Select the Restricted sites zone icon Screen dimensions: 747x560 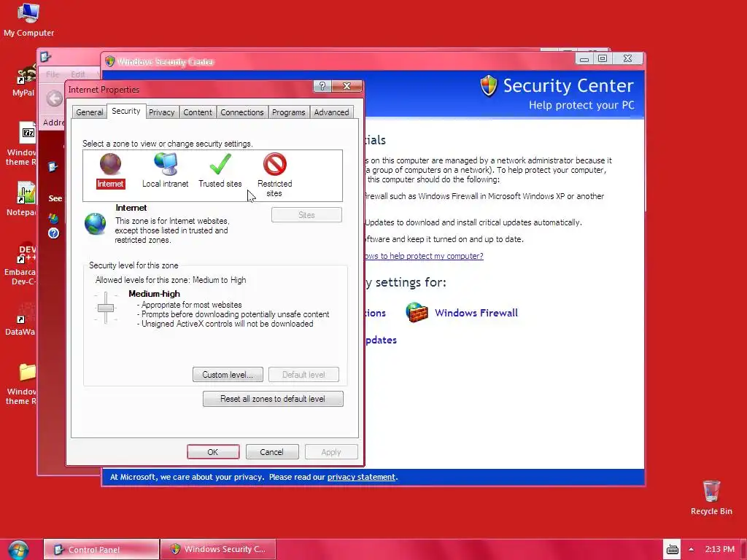pyautogui.click(x=275, y=164)
